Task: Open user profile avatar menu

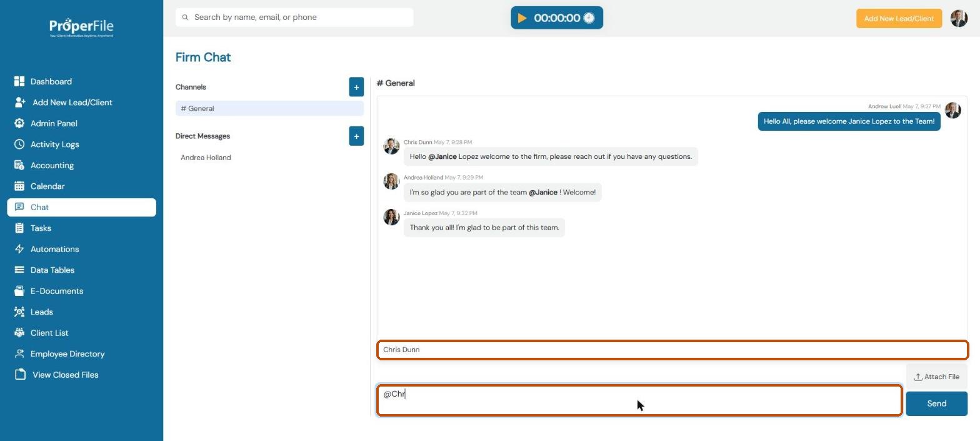Action: (x=959, y=18)
